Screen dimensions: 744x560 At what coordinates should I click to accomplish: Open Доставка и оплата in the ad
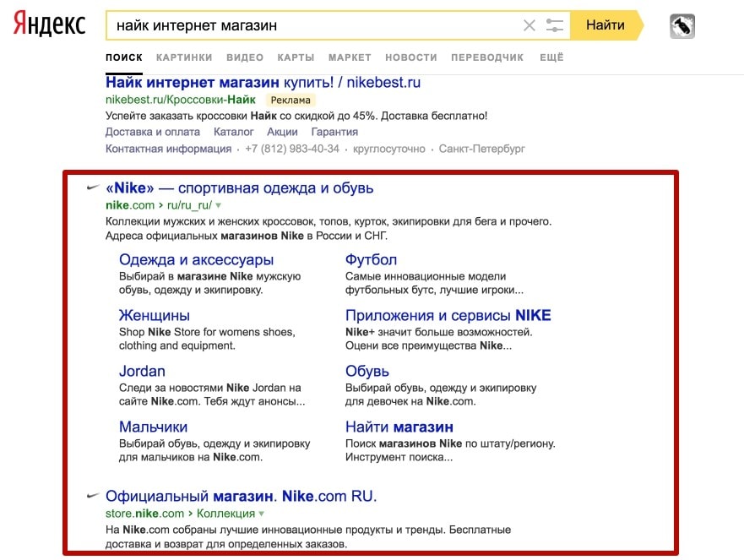click(x=153, y=132)
